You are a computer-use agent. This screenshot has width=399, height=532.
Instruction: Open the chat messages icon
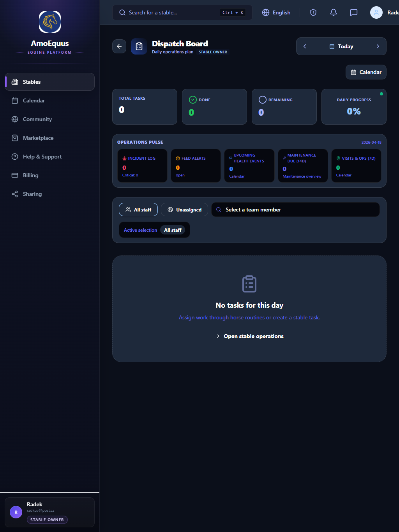353,12
